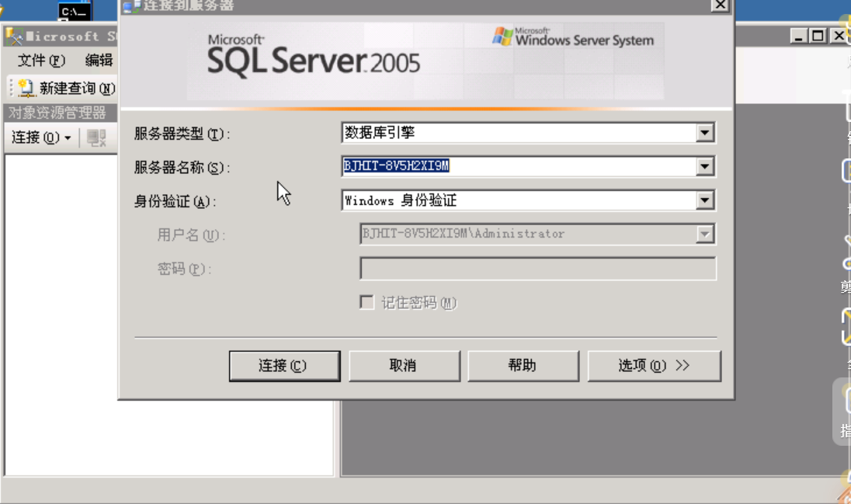Click the 对象资源管理器 panel header

(60, 113)
